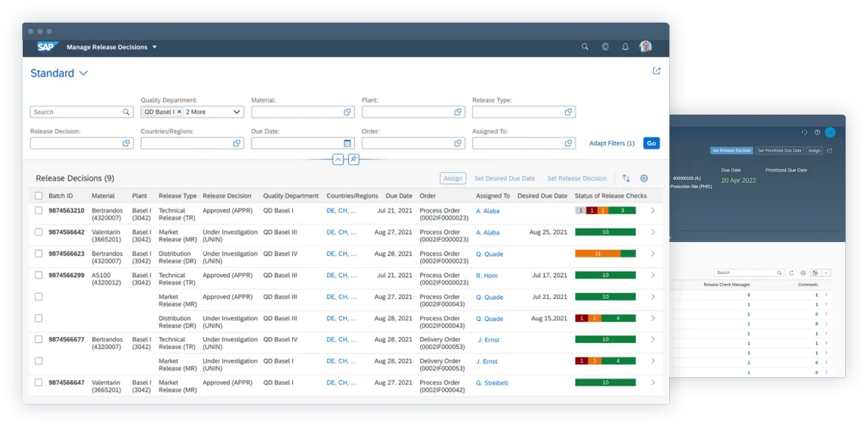
Task: Click the share icon beside Standard view
Action: [x=656, y=71]
